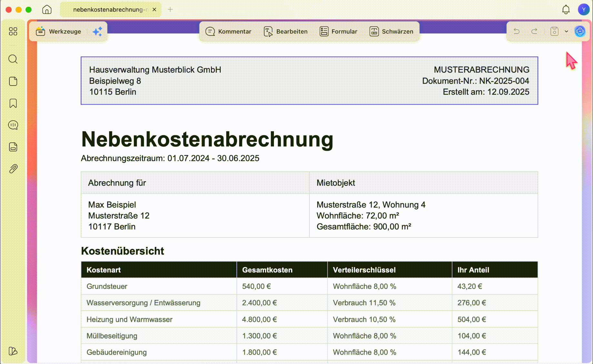593x364 pixels.
Task: Open the AI sparkle assistant icon
Action: 97,31
